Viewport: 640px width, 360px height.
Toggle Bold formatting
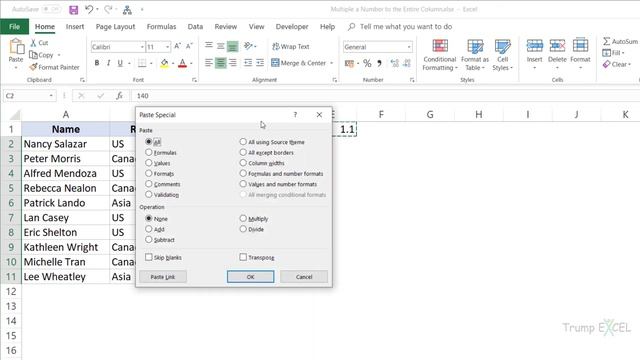97,63
